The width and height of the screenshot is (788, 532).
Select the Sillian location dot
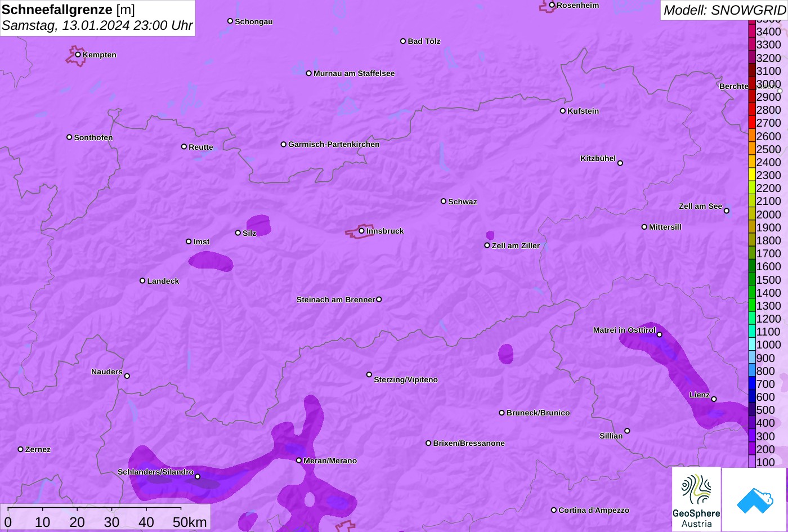(627, 431)
